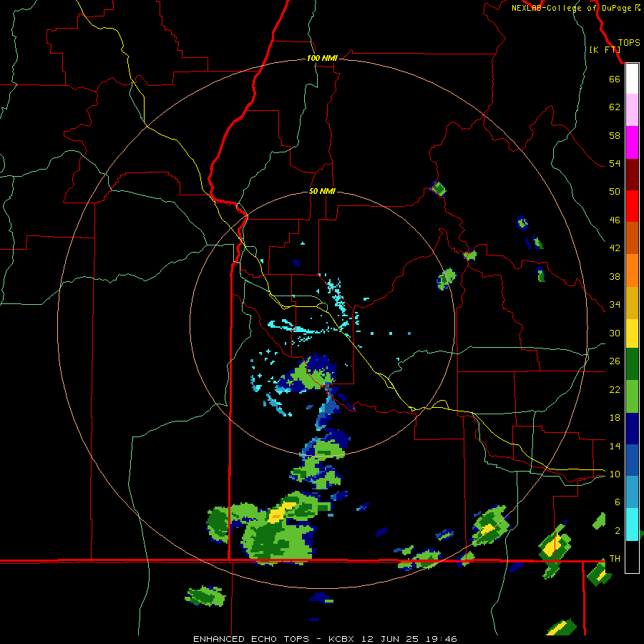Click the legend value label '30'
Viewport: 644px width, 644px height.
click(x=615, y=333)
